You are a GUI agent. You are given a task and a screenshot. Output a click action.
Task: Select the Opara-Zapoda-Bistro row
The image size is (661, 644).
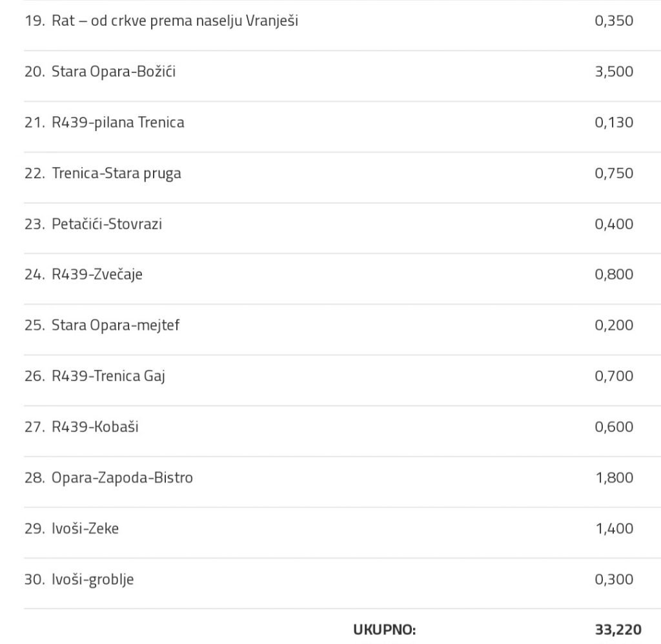coord(122,478)
